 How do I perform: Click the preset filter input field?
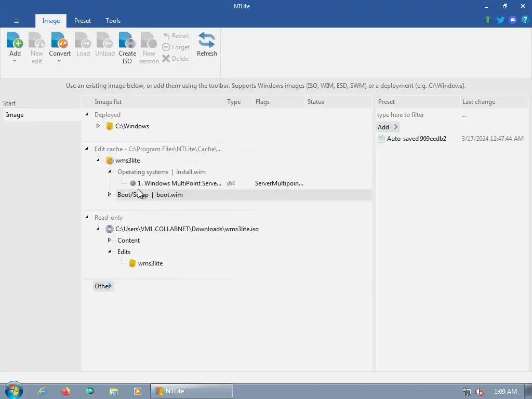click(x=417, y=115)
